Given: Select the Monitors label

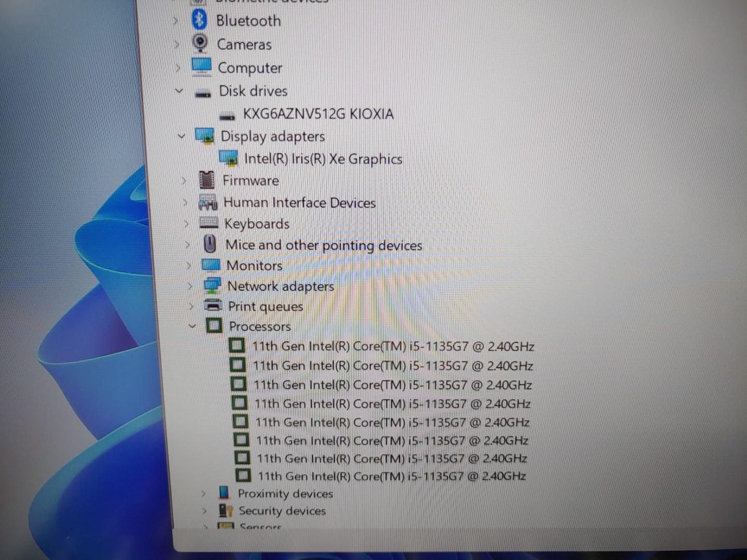Looking at the screenshot, I should (255, 265).
